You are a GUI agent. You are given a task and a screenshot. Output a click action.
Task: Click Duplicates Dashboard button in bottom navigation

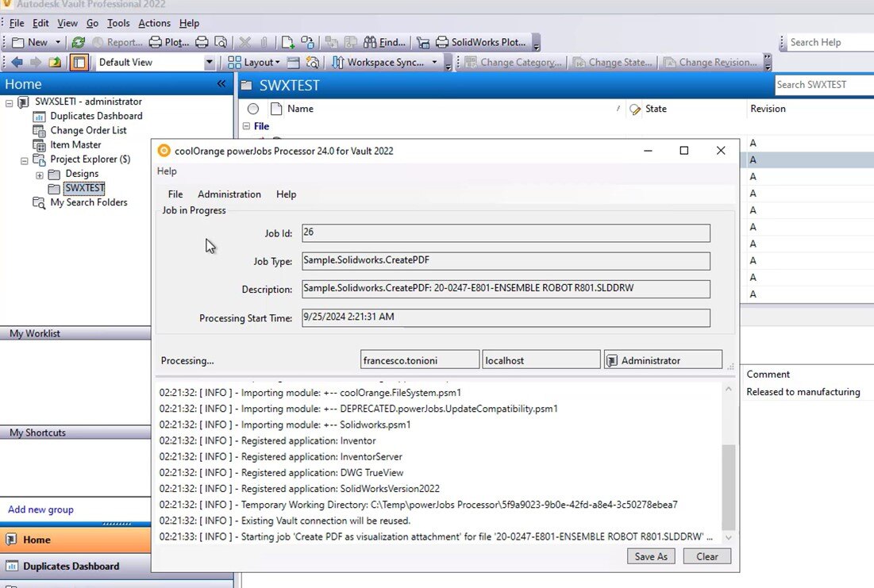click(x=75, y=567)
